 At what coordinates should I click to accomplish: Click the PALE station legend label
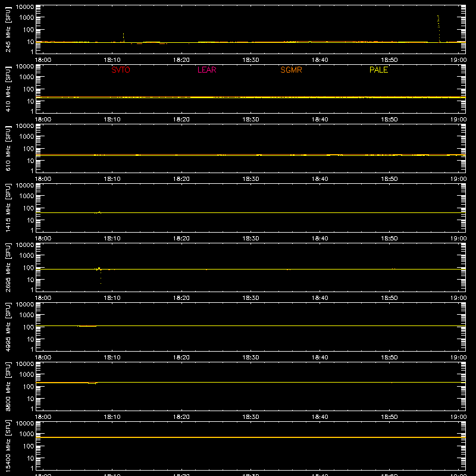click(x=378, y=70)
